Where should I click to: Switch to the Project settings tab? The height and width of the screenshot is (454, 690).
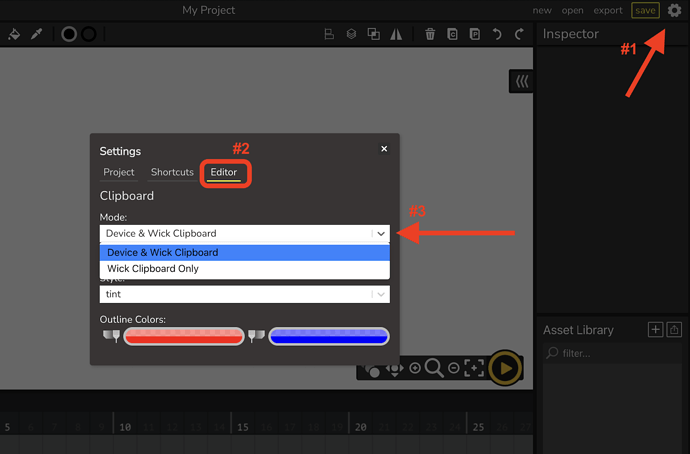click(x=119, y=172)
